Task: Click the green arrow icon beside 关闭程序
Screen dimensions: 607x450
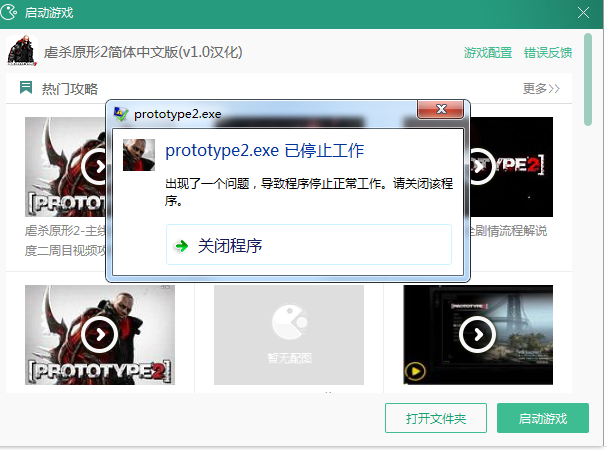Action: point(181,246)
